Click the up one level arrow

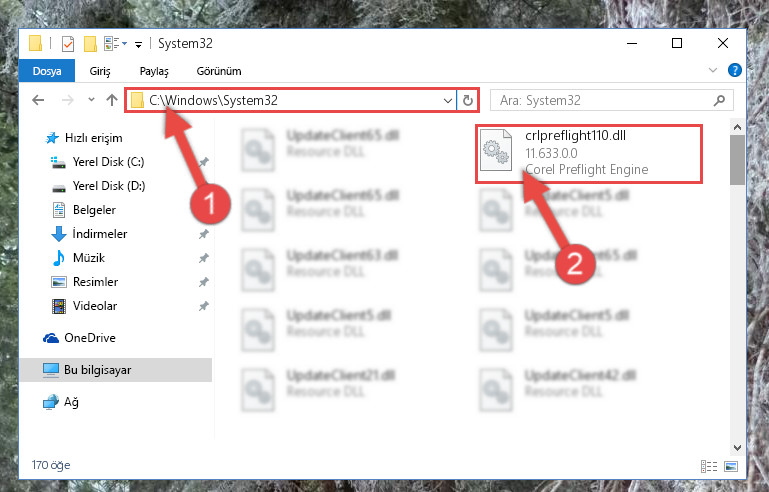coord(112,101)
